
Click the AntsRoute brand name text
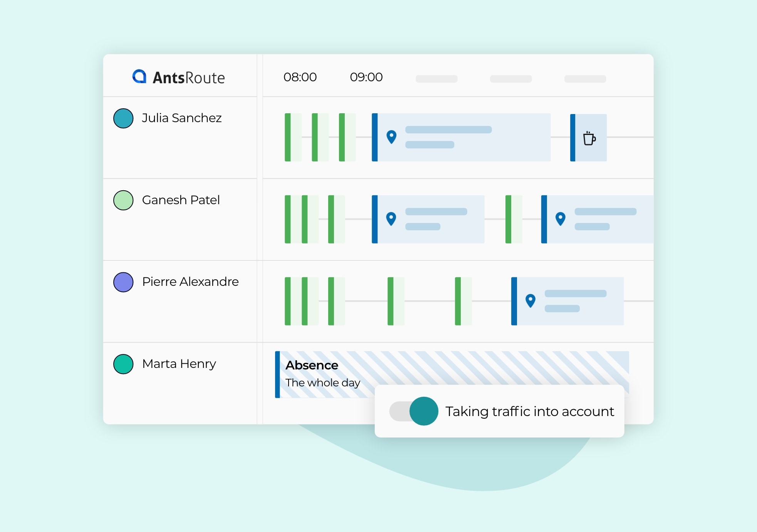click(189, 78)
